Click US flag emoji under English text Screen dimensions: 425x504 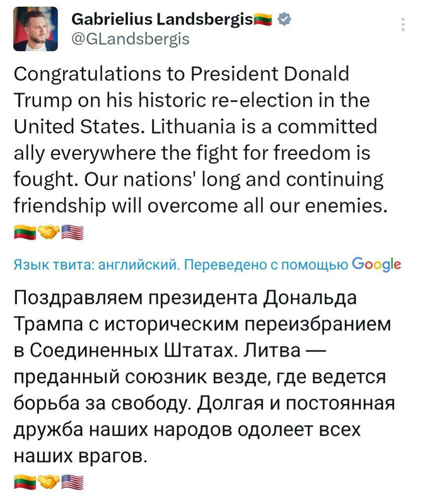click(x=73, y=232)
